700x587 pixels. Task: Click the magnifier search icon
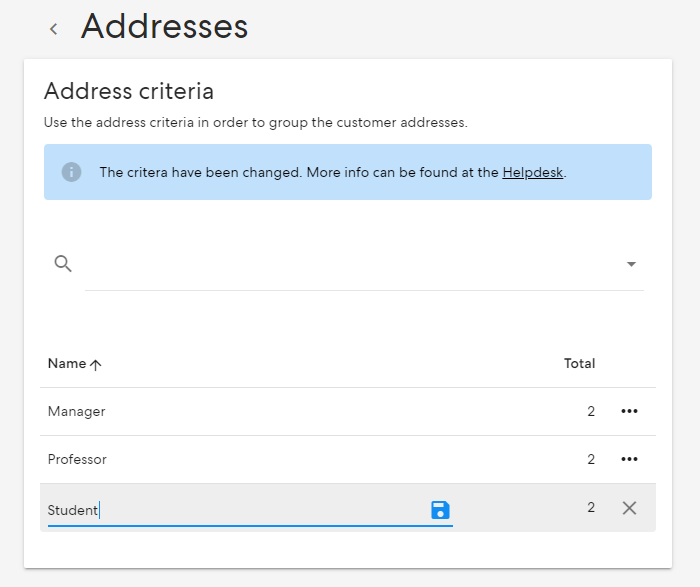[x=63, y=264]
